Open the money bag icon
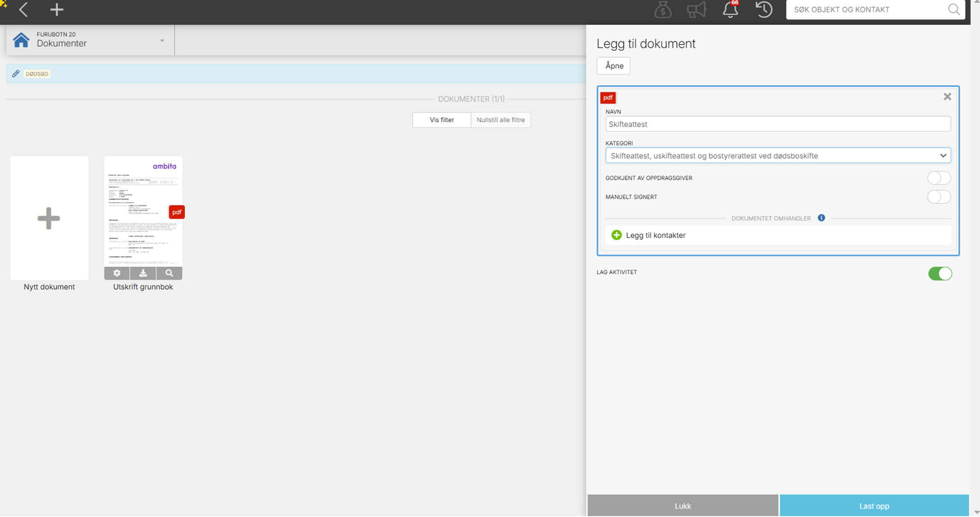This screenshot has width=980, height=517. (x=662, y=10)
